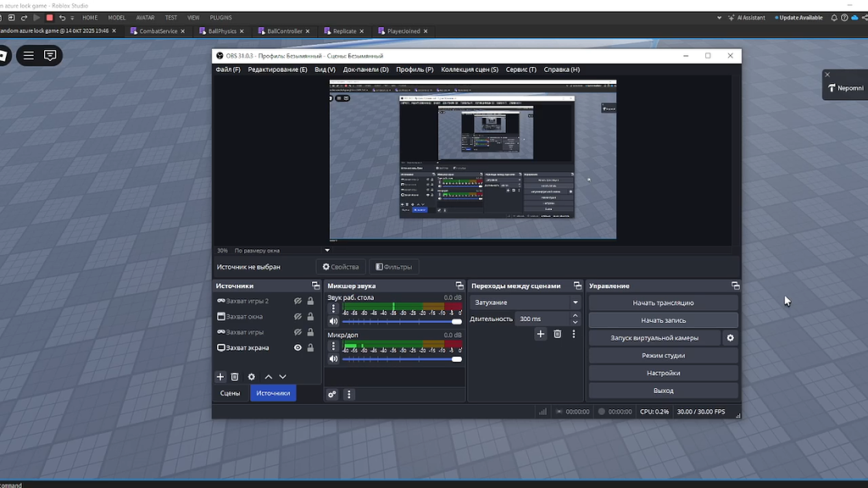
Task: Open source properties gear in Источники panel
Action: (x=251, y=377)
